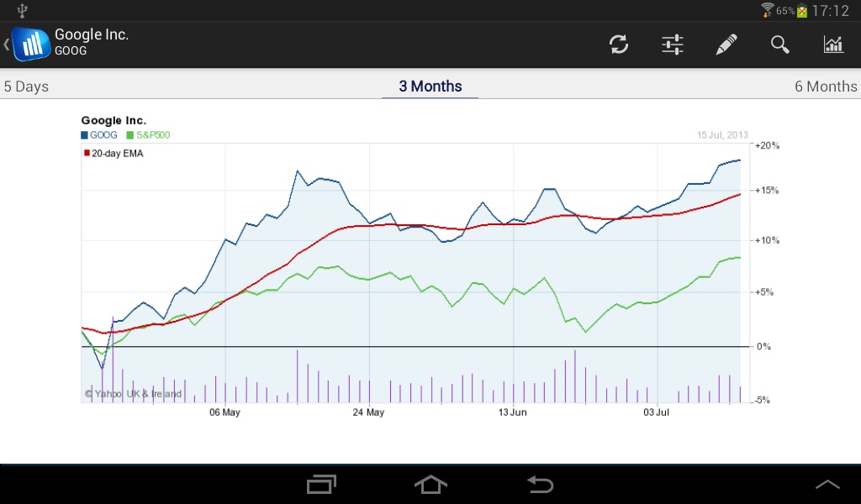861x504 pixels.
Task: Tap the 24 May axis label
Action: click(368, 412)
